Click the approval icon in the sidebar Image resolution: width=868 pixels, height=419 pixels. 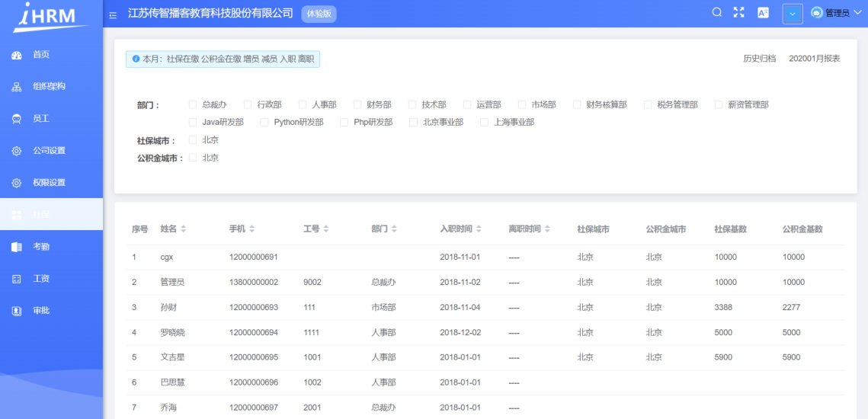17,311
